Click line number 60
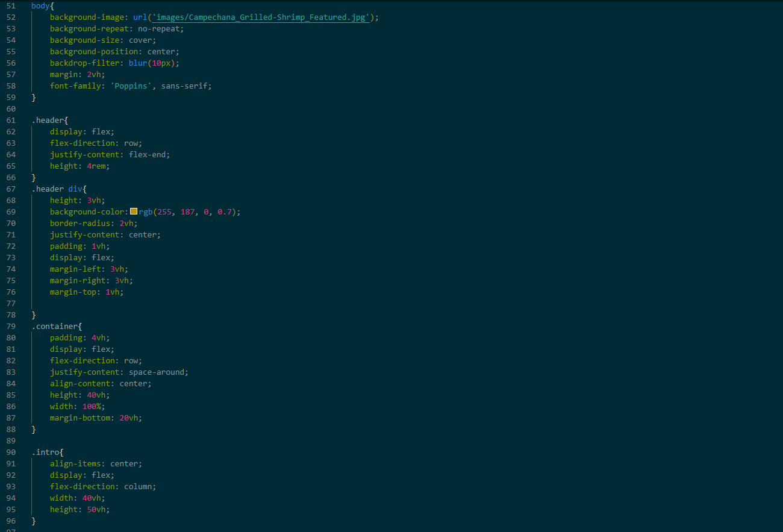The width and height of the screenshot is (783, 532). [11, 108]
